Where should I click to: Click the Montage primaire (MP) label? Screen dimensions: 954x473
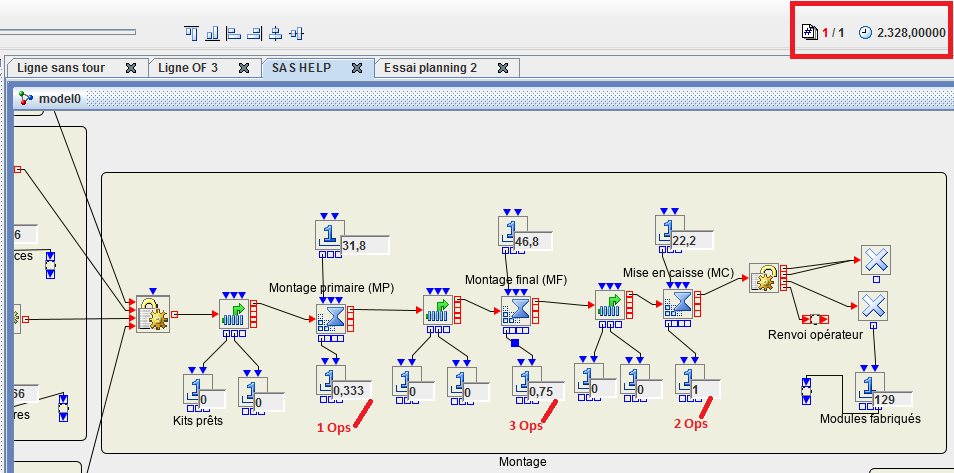click(331, 287)
